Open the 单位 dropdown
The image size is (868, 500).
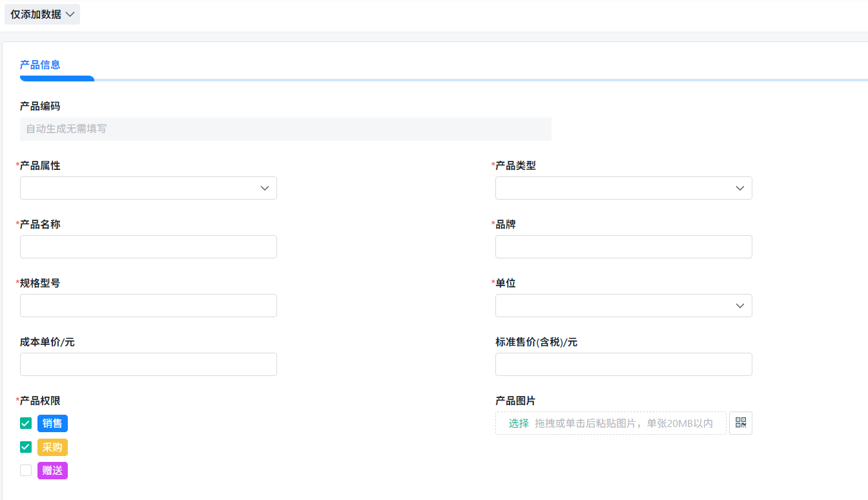click(x=623, y=305)
